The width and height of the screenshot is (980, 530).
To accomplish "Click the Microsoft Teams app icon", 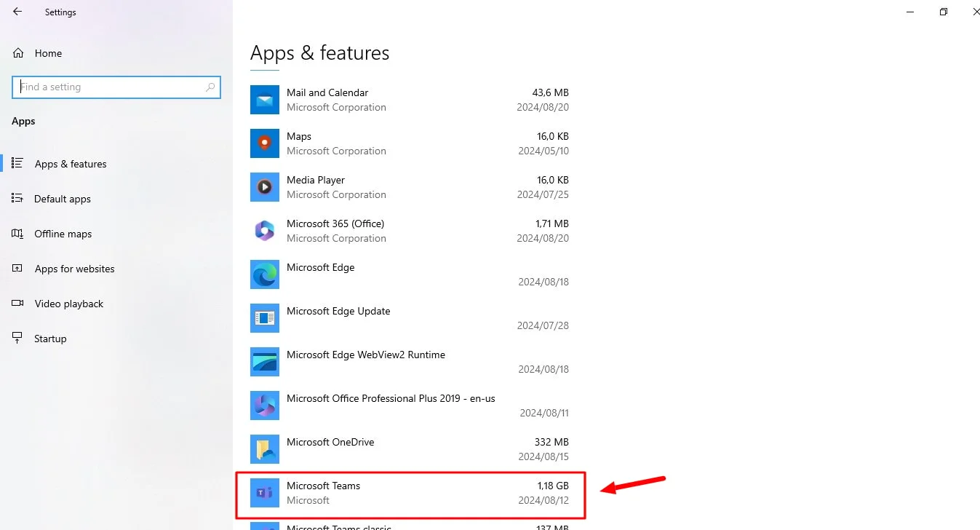I will tap(265, 493).
